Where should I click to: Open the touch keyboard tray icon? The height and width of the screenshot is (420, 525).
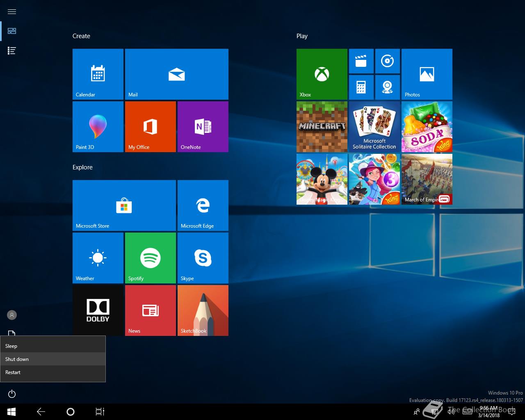467,412
